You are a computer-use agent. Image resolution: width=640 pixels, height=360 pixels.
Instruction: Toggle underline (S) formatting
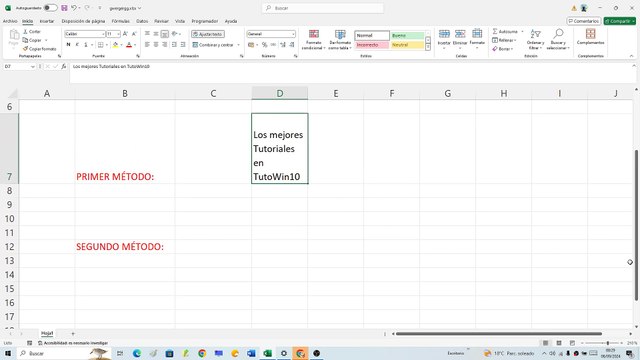coord(86,44)
